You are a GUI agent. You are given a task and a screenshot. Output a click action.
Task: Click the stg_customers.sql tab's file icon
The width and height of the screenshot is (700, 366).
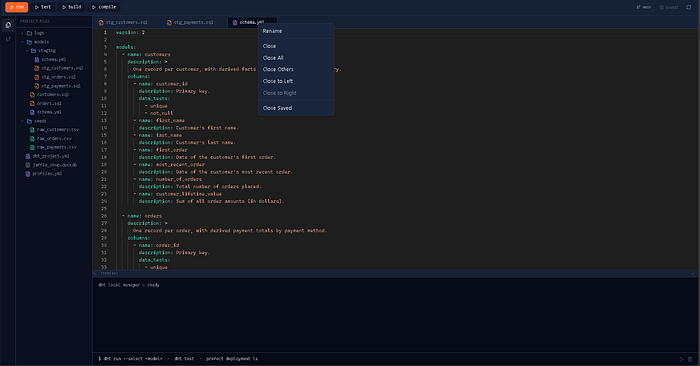[101, 22]
